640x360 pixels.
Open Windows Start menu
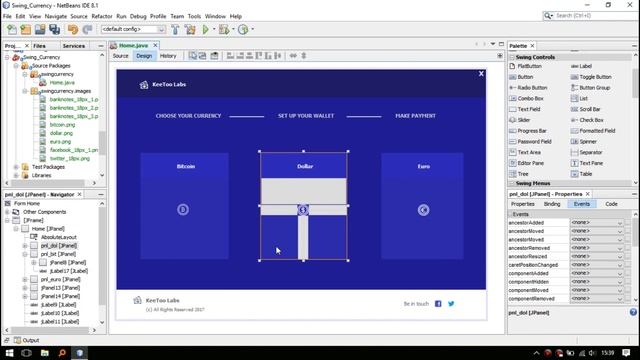[9, 353]
